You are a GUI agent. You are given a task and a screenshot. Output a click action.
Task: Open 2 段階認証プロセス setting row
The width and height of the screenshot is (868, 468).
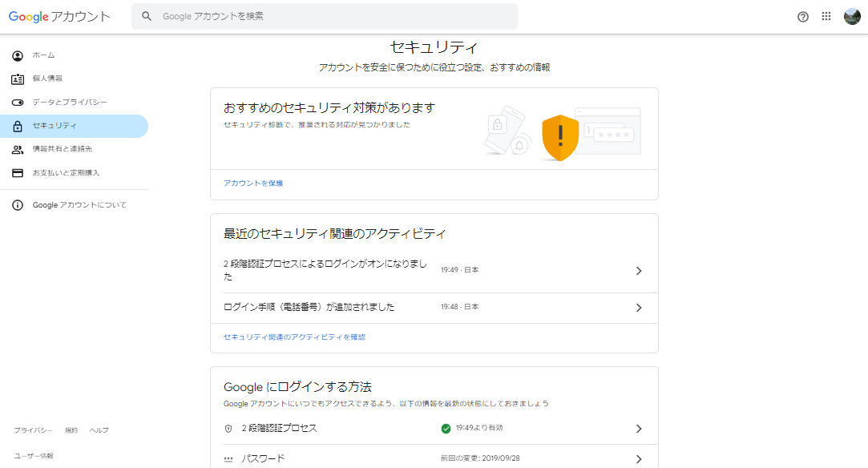click(x=434, y=429)
